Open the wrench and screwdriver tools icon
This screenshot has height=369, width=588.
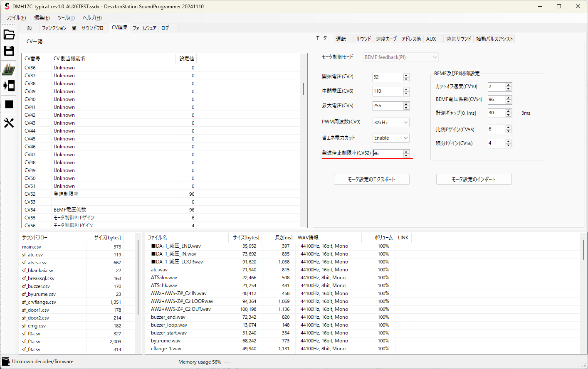tap(9, 123)
